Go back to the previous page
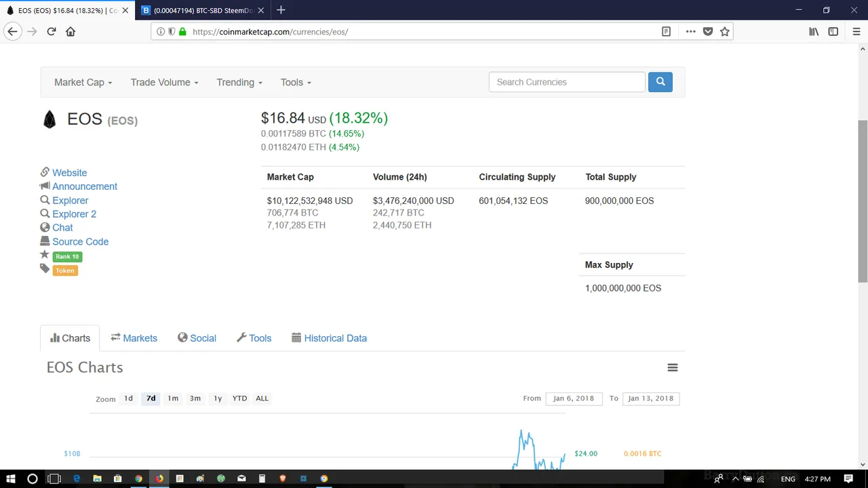This screenshot has width=868, height=488. pos(12,31)
